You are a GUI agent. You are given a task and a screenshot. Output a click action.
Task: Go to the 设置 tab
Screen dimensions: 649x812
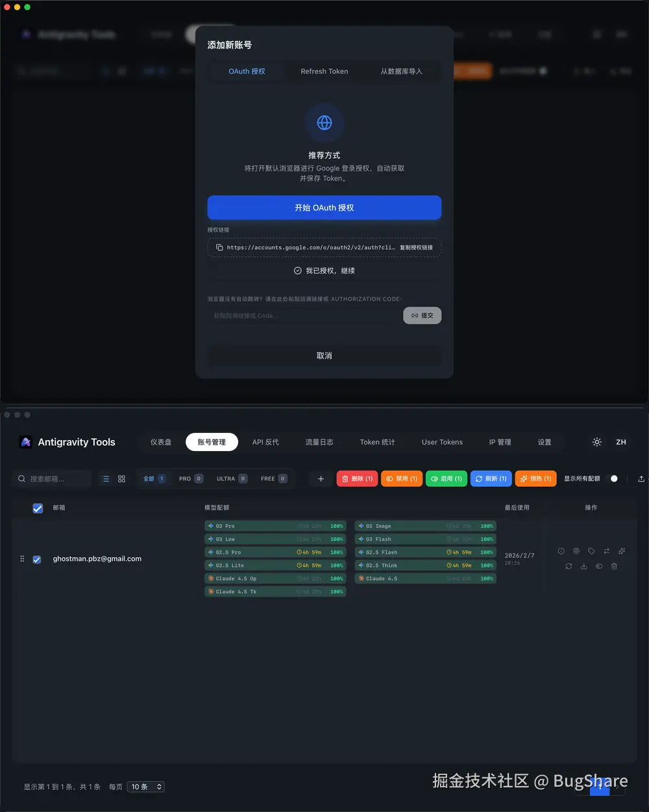pos(545,442)
